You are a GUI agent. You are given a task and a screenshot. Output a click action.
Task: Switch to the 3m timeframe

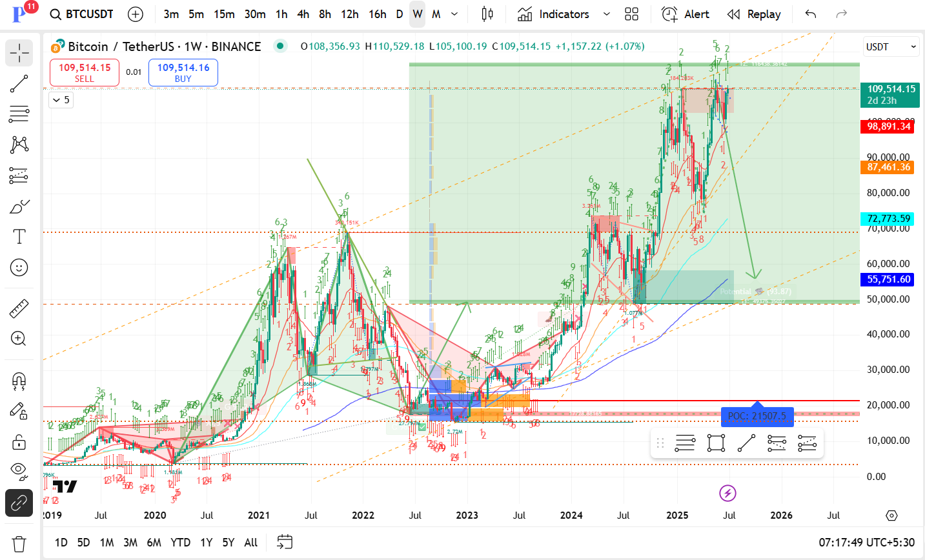(x=171, y=14)
